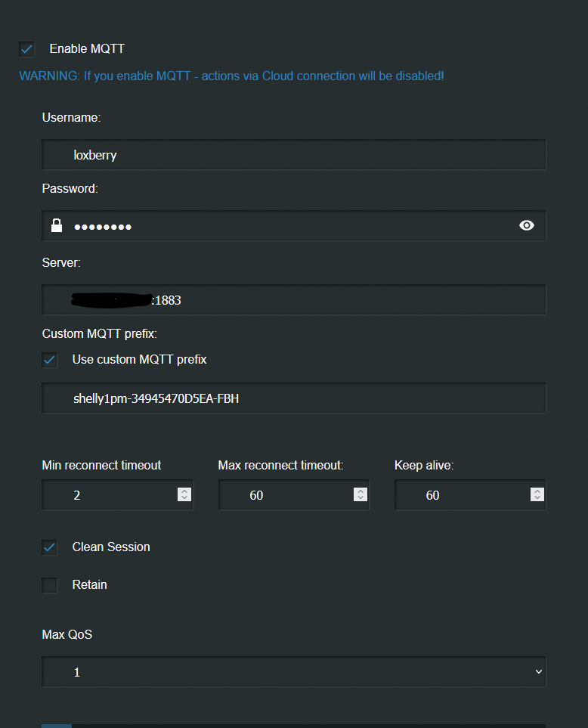Edit the custom MQTT prefix text field

294,398
